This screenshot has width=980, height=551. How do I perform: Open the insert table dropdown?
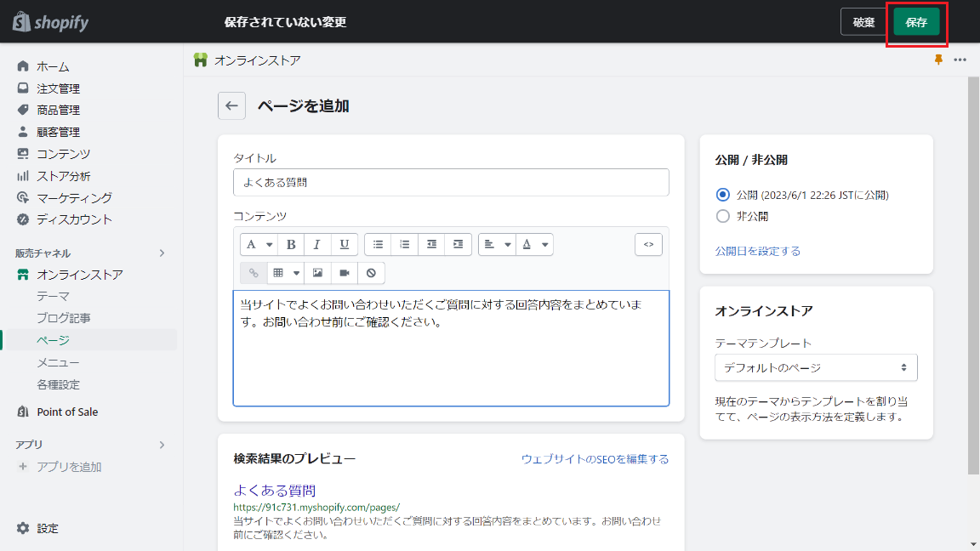coord(286,273)
